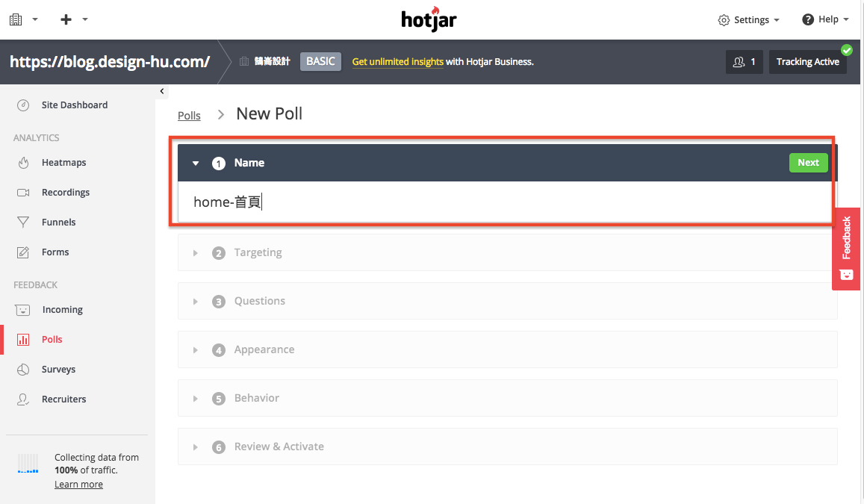Collapse the sidebar with the arrow
Image resolution: width=864 pixels, height=504 pixels.
click(162, 91)
